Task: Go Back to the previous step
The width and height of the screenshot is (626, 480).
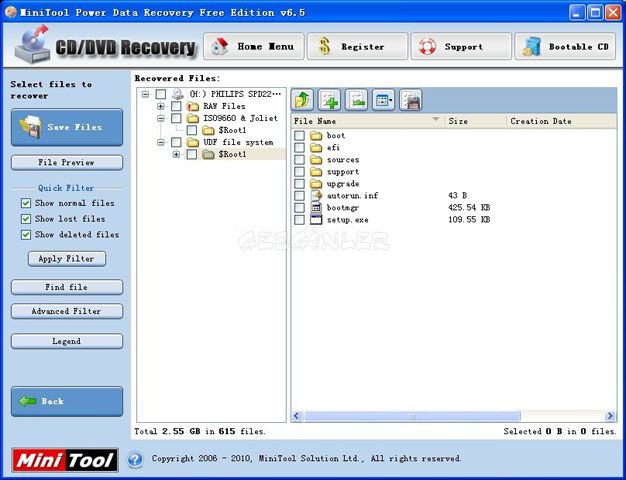Action: tap(67, 401)
